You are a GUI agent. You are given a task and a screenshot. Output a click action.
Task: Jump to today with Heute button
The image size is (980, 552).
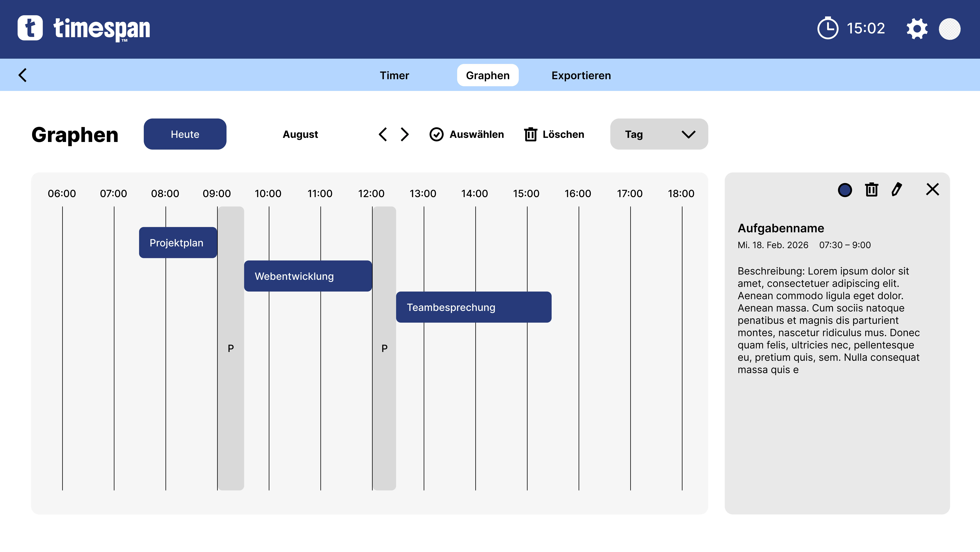click(x=185, y=134)
